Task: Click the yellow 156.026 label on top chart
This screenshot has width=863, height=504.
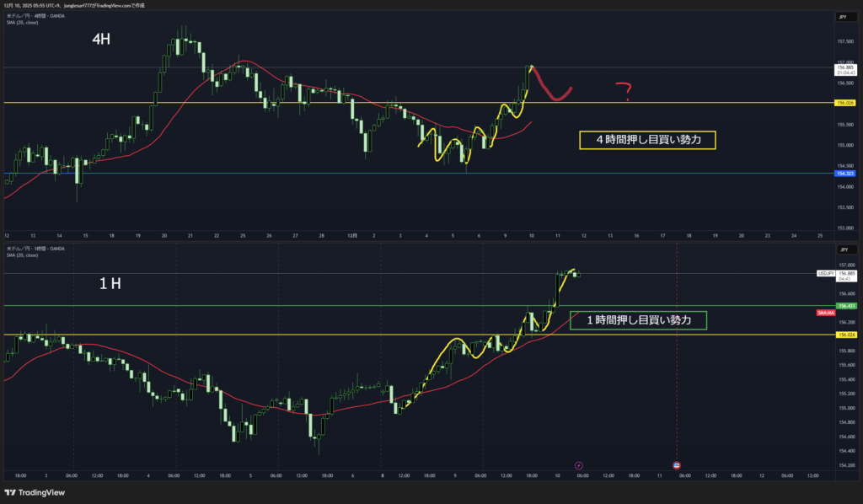Action: click(844, 102)
